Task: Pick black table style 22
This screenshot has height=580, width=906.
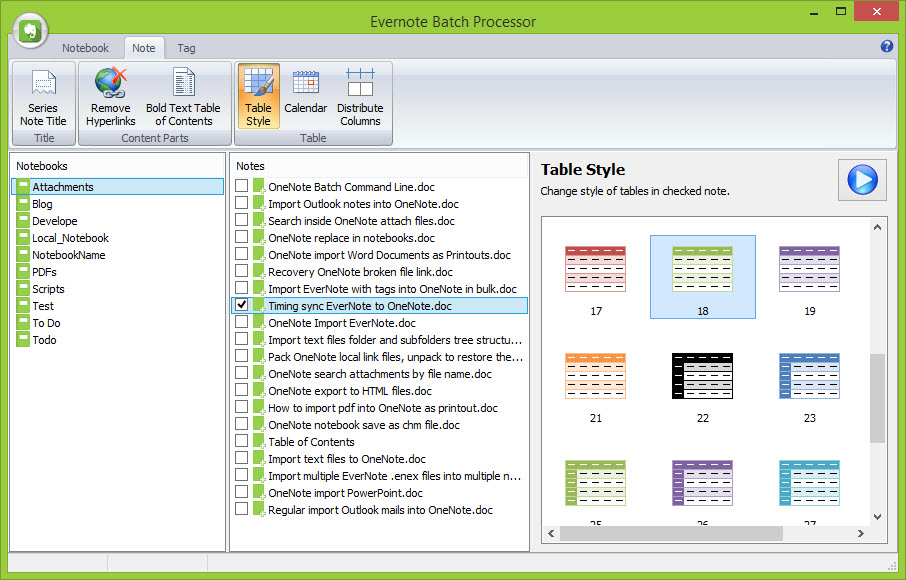Action: point(703,384)
